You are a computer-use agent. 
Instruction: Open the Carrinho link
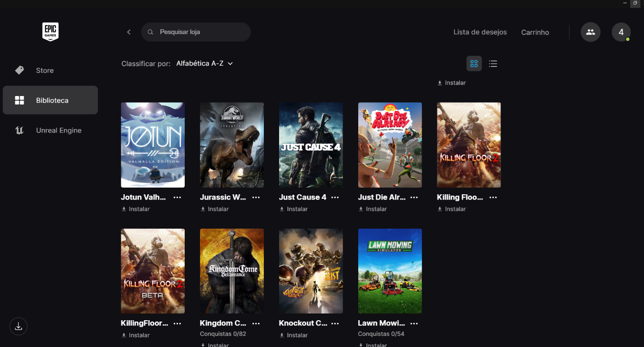(x=535, y=32)
